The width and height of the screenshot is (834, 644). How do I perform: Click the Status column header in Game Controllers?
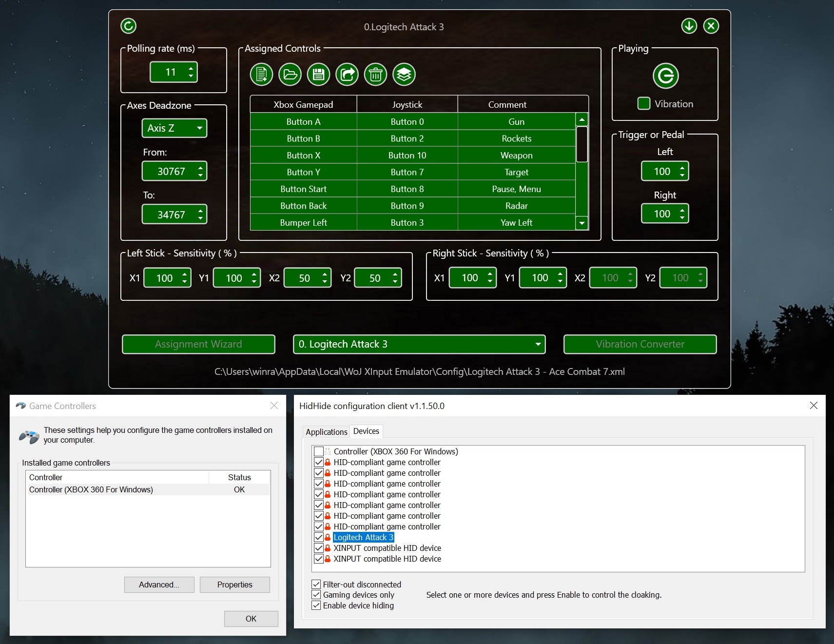click(239, 477)
